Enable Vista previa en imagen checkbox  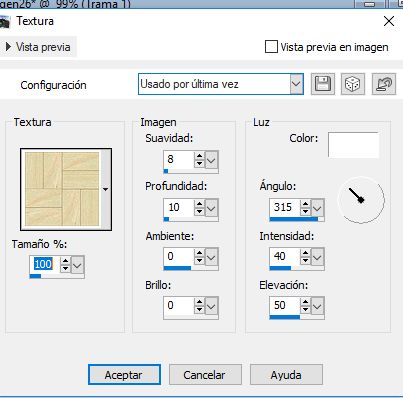pyautogui.click(x=271, y=47)
